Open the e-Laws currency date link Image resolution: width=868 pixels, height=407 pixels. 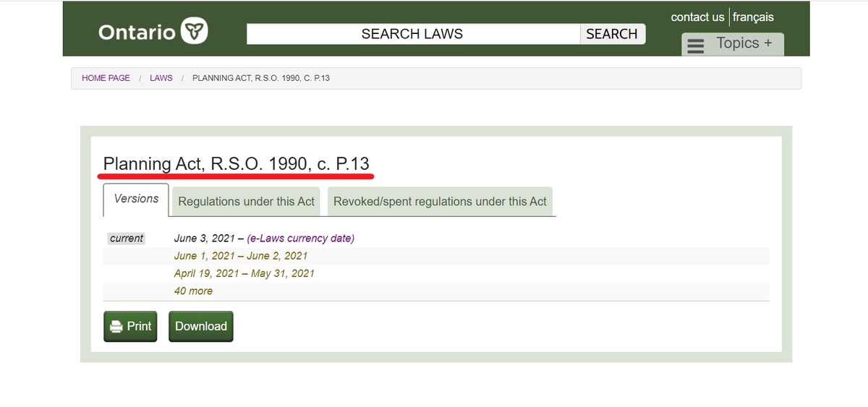click(301, 239)
